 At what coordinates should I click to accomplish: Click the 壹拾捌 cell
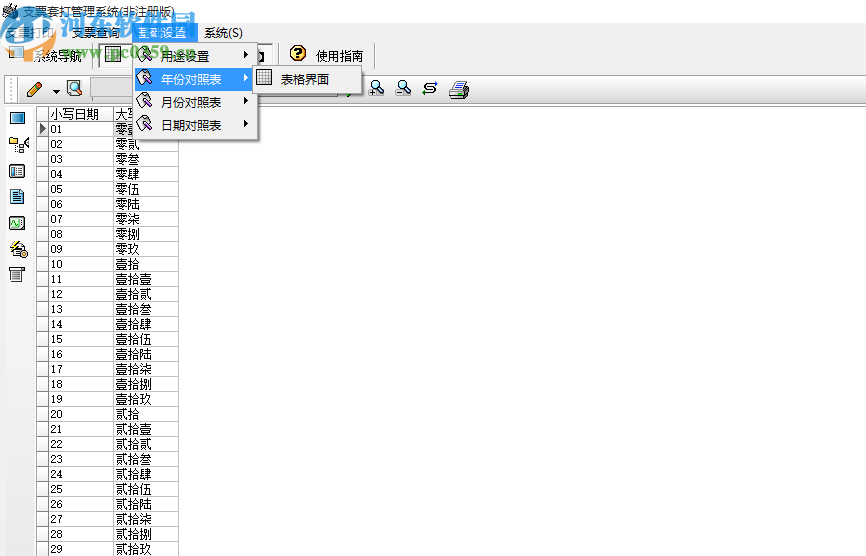146,384
